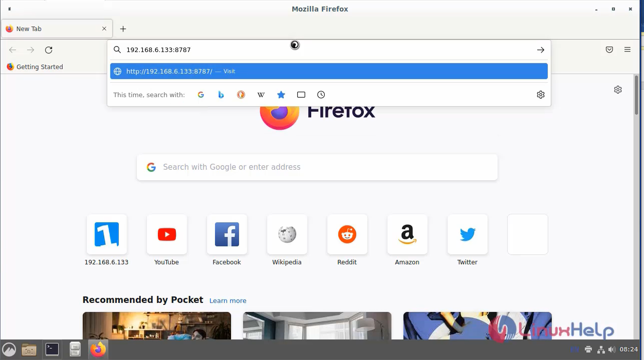Screen dimensions: 644x360
Task: Open the printer tray icon
Action: click(588, 349)
